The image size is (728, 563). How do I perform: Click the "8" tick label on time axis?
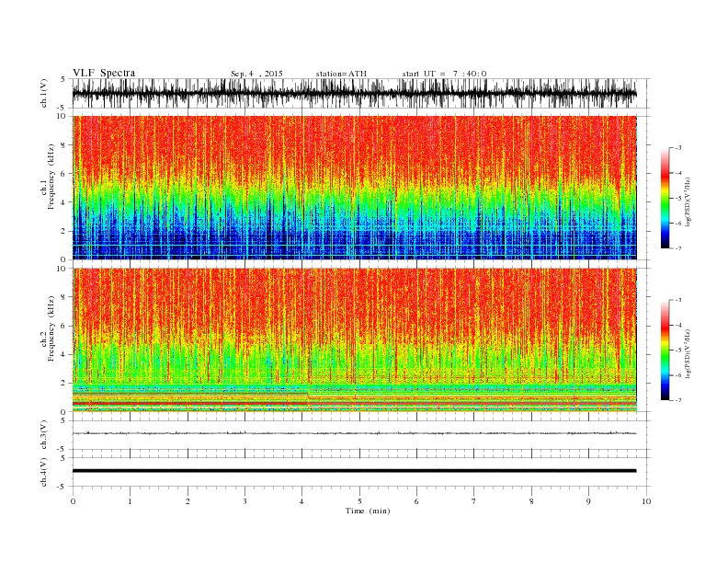pos(531,501)
